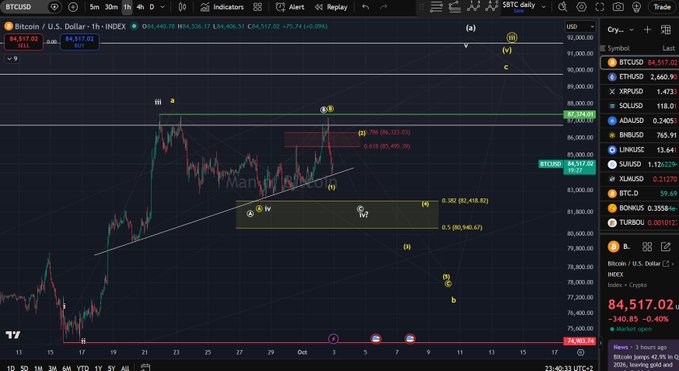Set the chart range to 1D
679x371 pixels.
(10, 368)
